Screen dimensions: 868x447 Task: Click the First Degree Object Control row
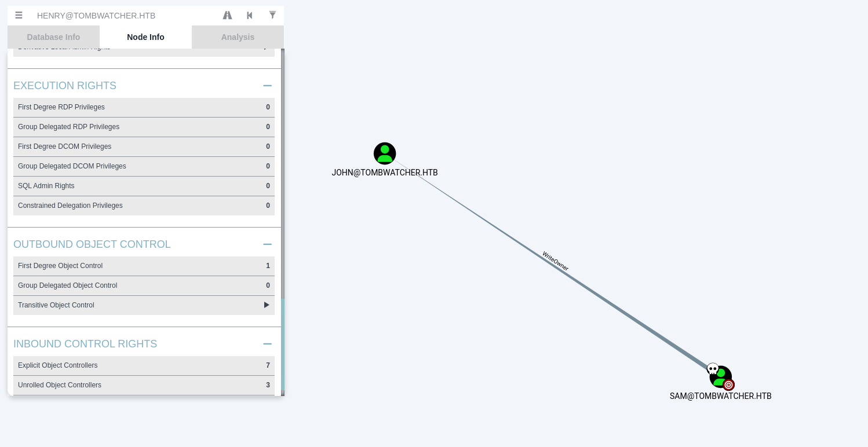[144, 266]
